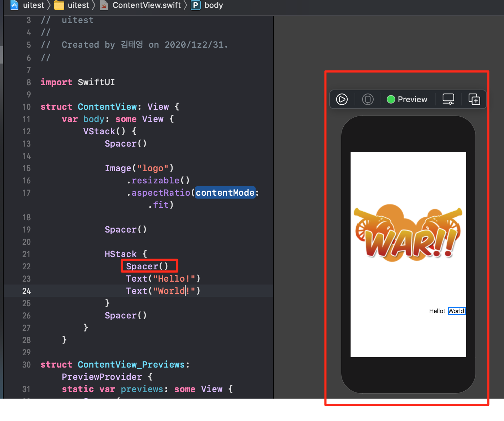Click the green Preview status button
Viewport: 504px width, 421px height.
click(407, 99)
